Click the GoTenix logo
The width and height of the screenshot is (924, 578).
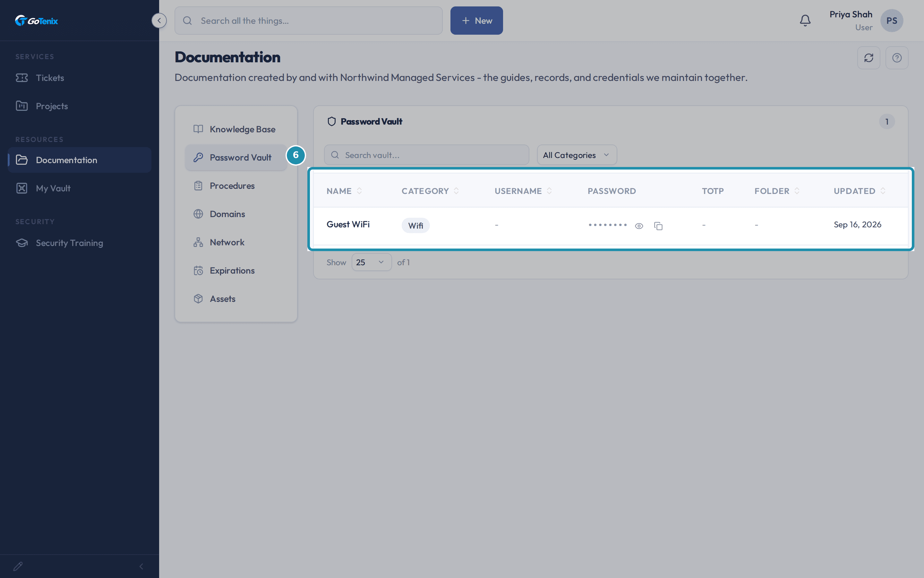pyautogui.click(x=37, y=21)
